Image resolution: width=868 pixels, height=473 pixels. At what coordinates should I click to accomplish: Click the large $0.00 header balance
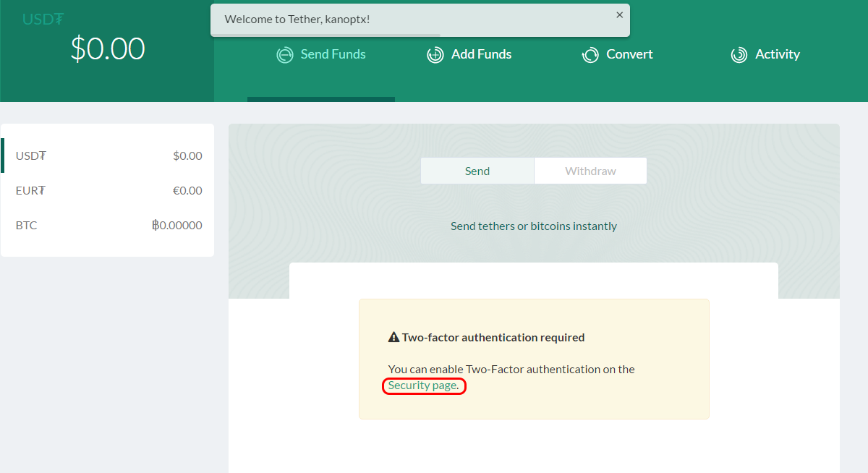(x=108, y=49)
